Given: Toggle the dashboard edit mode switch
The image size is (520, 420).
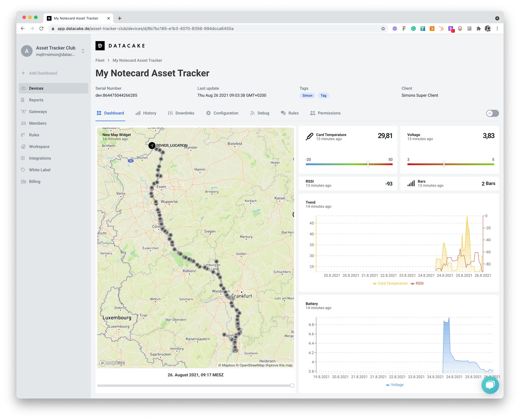Looking at the screenshot, I should [492, 113].
